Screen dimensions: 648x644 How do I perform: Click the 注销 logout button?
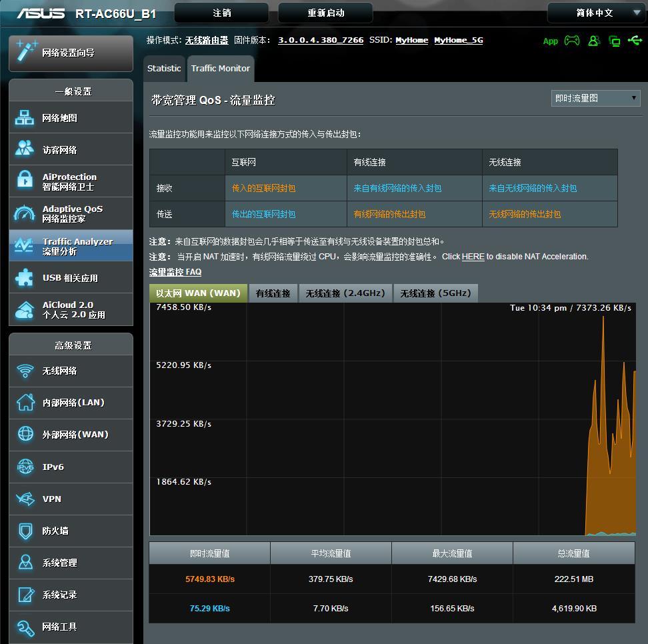point(221,13)
